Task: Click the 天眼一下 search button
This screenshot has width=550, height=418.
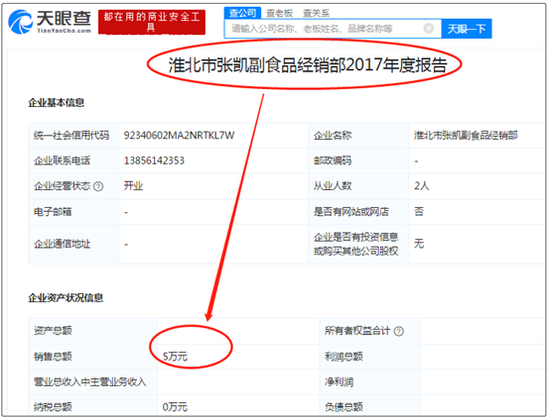Action: tap(467, 28)
